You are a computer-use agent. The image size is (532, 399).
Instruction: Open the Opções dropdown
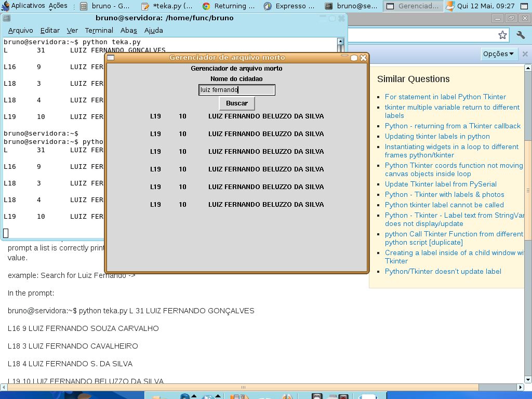498,54
